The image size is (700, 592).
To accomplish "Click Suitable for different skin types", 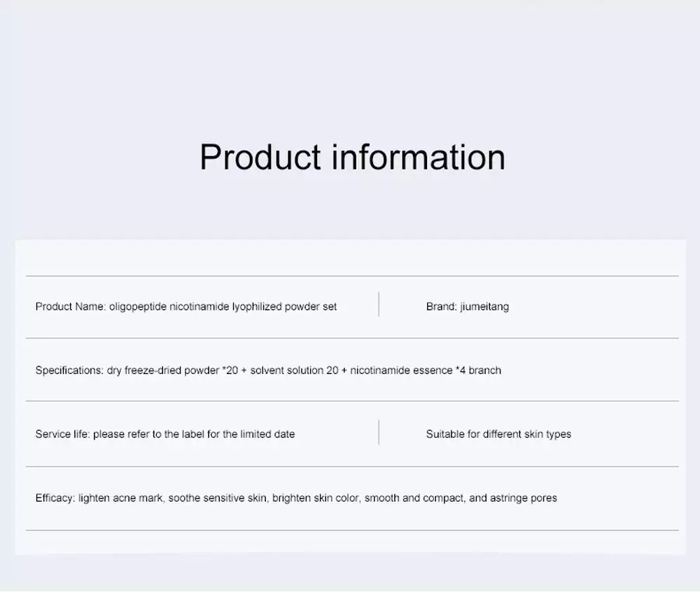I will 498,434.
